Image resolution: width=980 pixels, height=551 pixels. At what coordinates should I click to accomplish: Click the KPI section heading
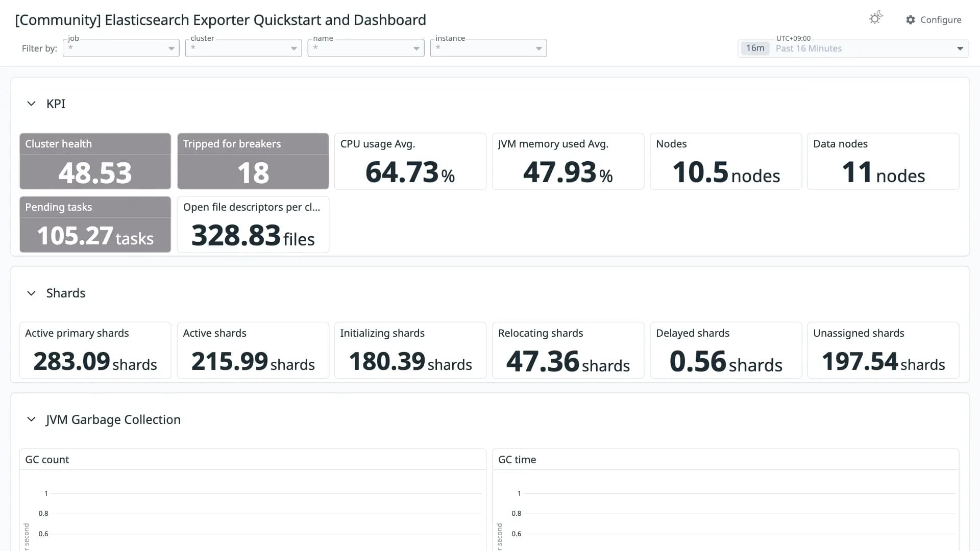(x=56, y=104)
